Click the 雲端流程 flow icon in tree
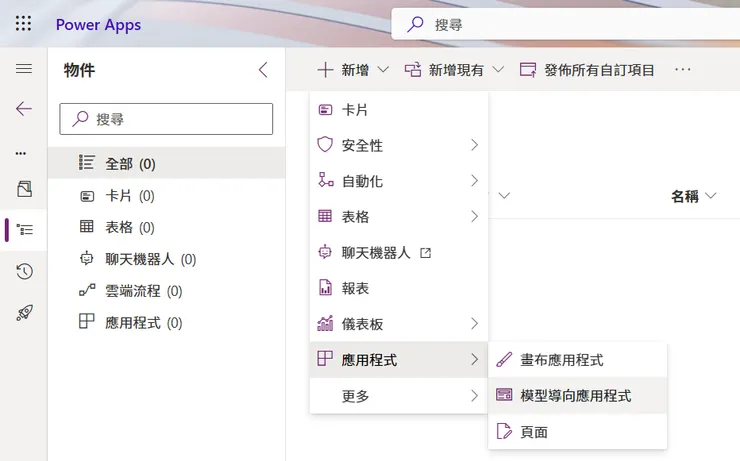The image size is (740, 461). click(87, 290)
